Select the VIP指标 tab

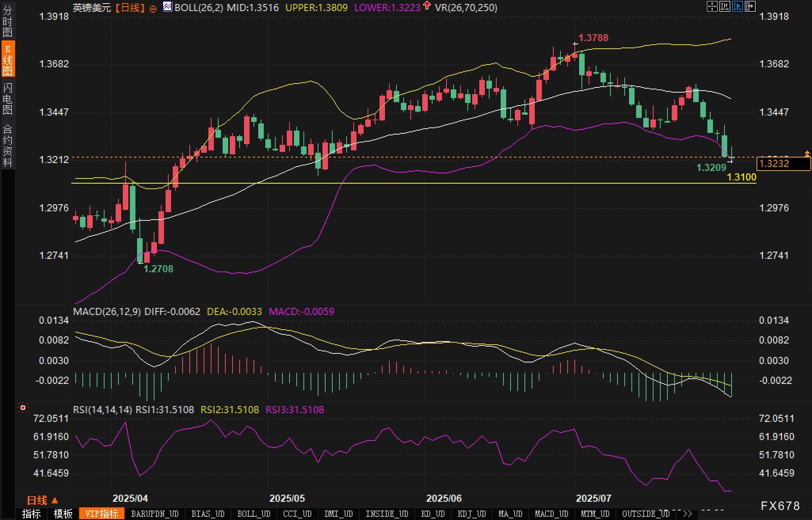[x=102, y=514]
